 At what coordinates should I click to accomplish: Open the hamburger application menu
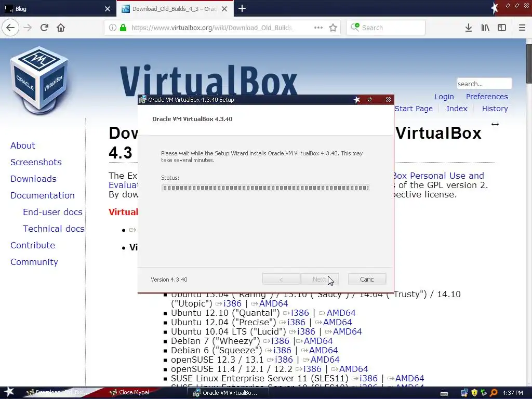click(x=522, y=28)
